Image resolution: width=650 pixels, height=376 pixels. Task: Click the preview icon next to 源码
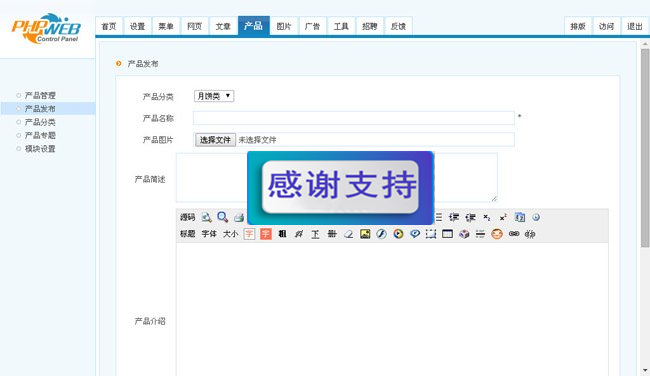coord(206,217)
